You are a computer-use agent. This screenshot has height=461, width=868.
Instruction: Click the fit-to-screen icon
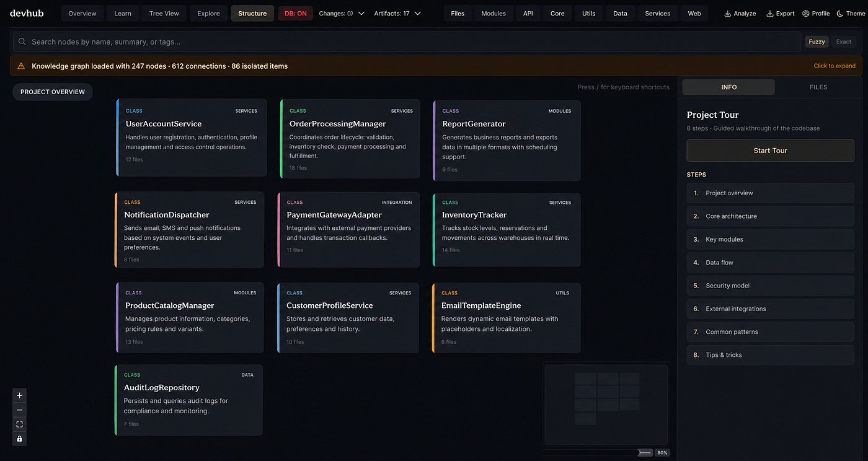click(x=20, y=424)
